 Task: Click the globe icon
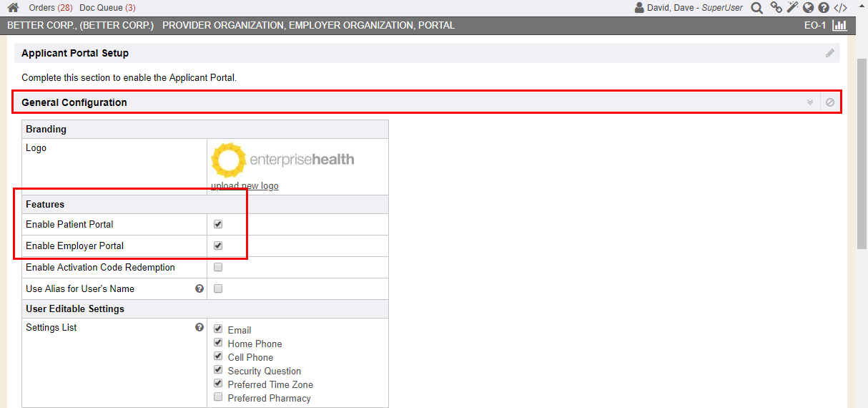pos(808,8)
